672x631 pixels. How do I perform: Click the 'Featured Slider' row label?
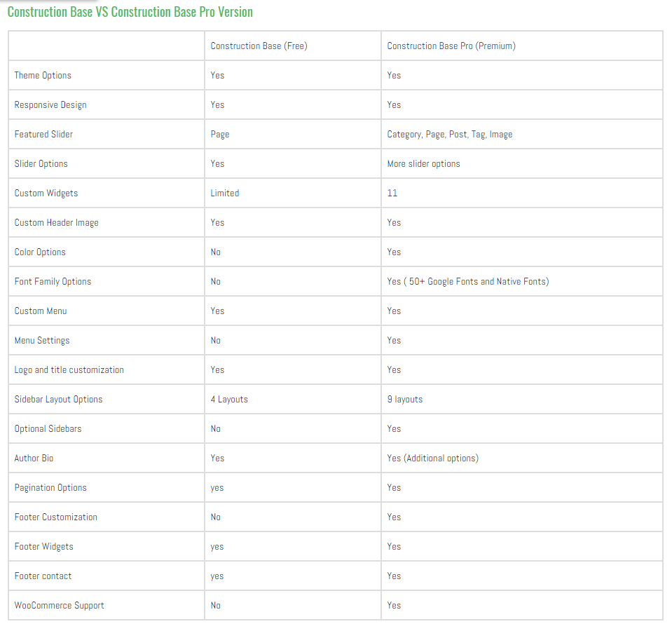(43, 135)
